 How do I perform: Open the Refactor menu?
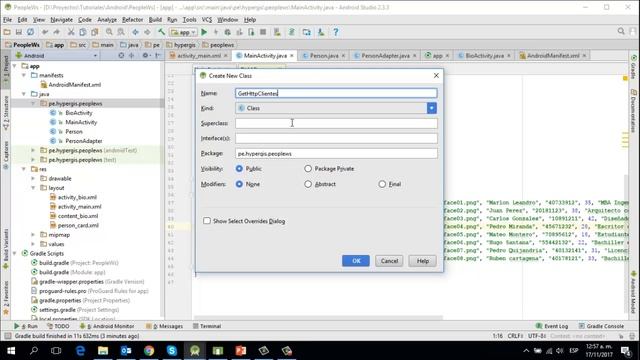[x=133, y=20]
